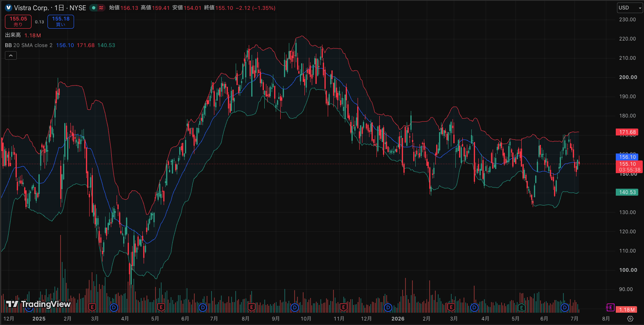Click the 155.05 sell button
644x325 pixels.
coord(18,22)
